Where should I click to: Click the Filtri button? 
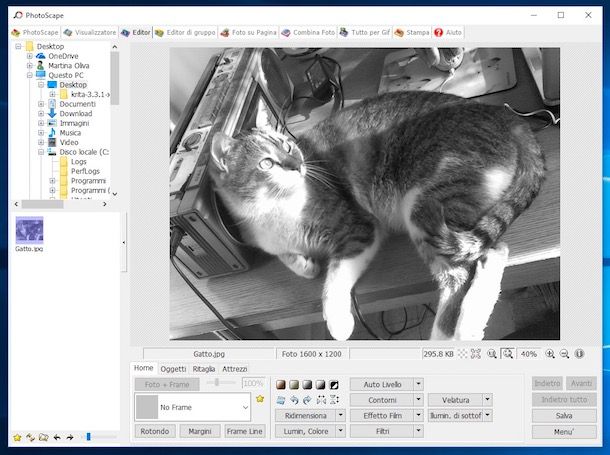pyautogui.click(x=382, y=431)
